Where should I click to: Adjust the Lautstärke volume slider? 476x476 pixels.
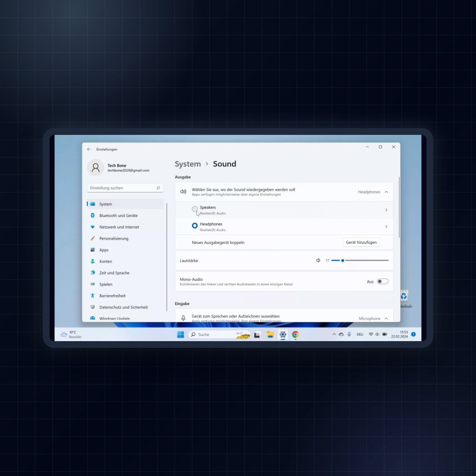tap(360, 261)
